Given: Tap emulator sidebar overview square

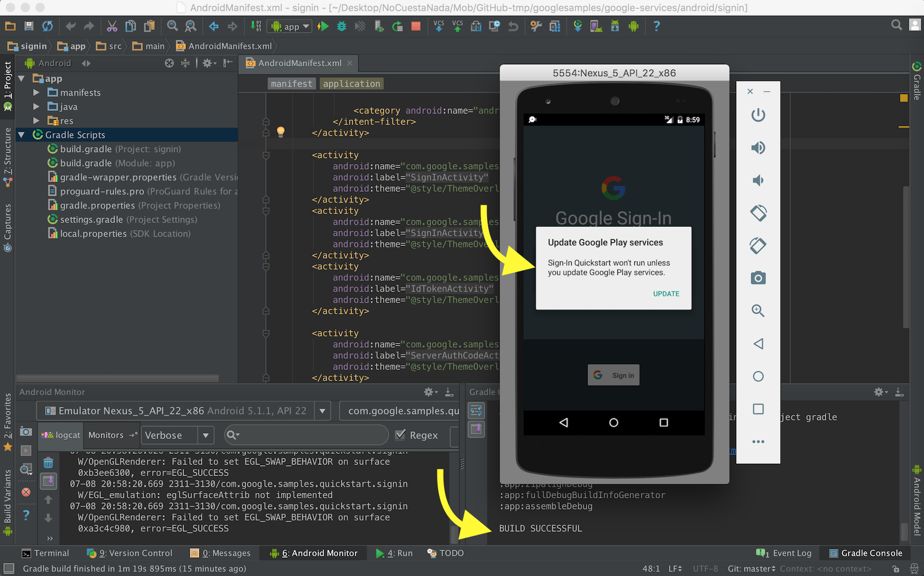Looking at the screenshot, I should click(x=758, y=409).
